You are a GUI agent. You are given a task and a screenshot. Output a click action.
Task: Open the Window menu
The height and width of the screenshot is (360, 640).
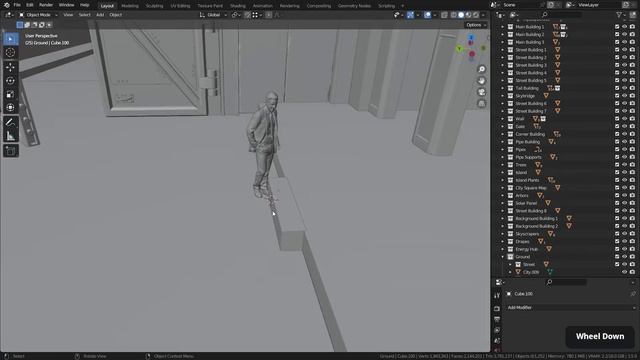(x=66, y=5)
